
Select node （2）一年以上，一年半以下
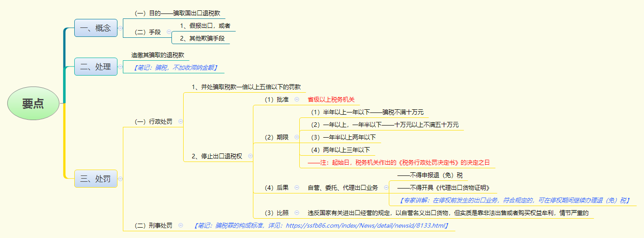coord(385,125)
